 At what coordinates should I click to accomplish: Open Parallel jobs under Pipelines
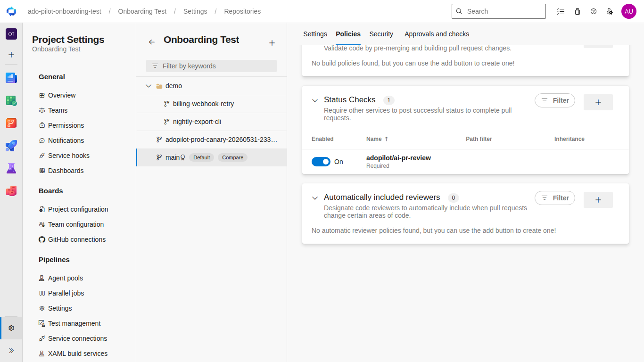[66, 293]
